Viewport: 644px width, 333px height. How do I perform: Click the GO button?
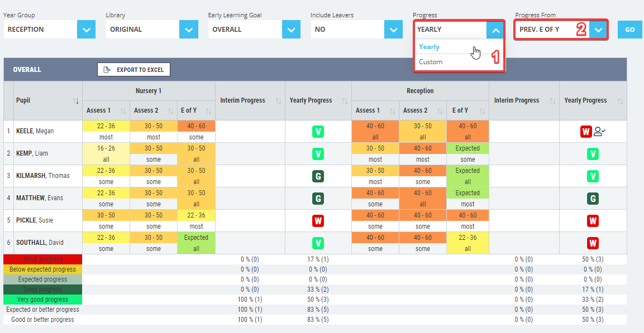tap(629, 29)
